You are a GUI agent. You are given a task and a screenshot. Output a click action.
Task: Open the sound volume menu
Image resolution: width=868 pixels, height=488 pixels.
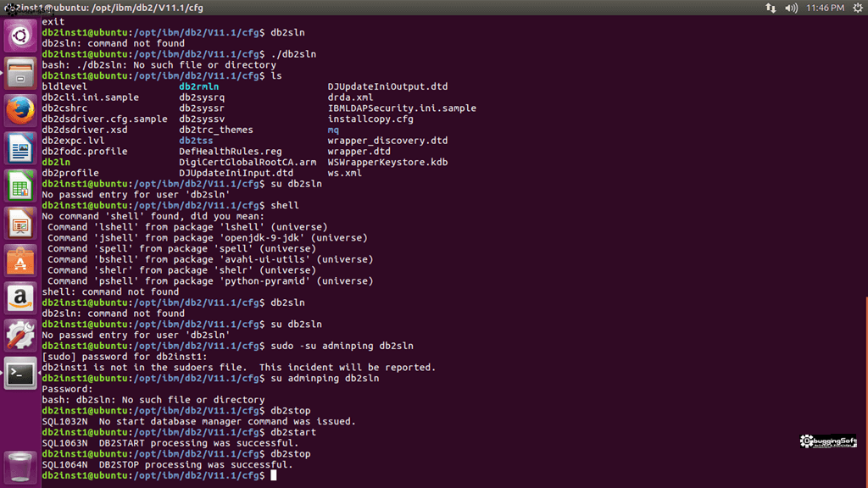pos(793,8)
